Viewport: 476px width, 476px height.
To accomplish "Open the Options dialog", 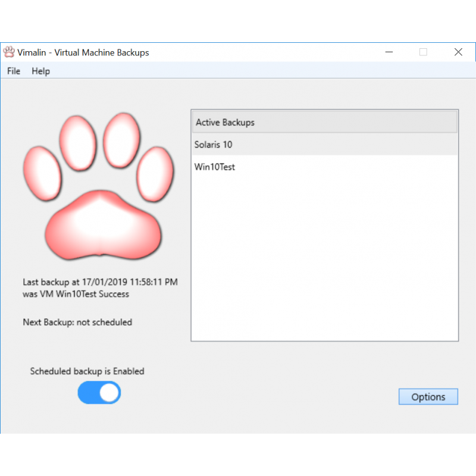I will (428, 397).
